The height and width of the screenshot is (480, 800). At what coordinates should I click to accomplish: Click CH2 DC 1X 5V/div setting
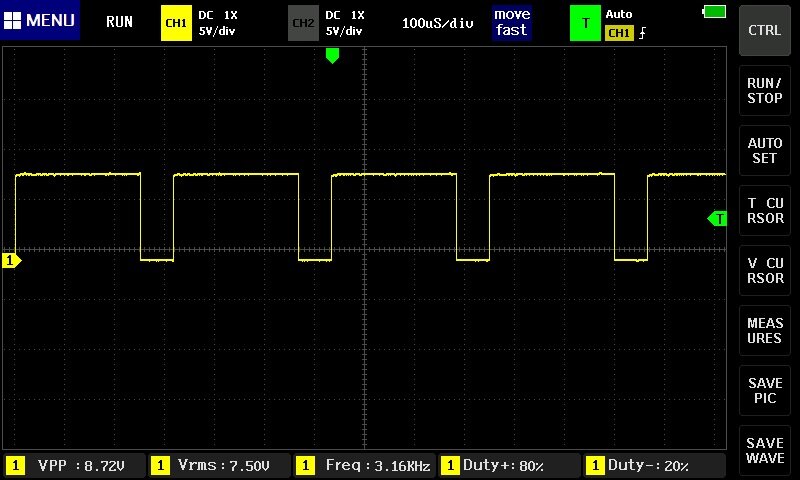click(x=344, y=23)
